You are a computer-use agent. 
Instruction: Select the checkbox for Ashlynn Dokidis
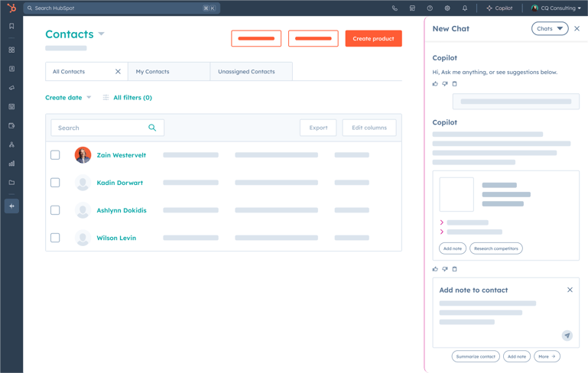[x=55, y=210]
